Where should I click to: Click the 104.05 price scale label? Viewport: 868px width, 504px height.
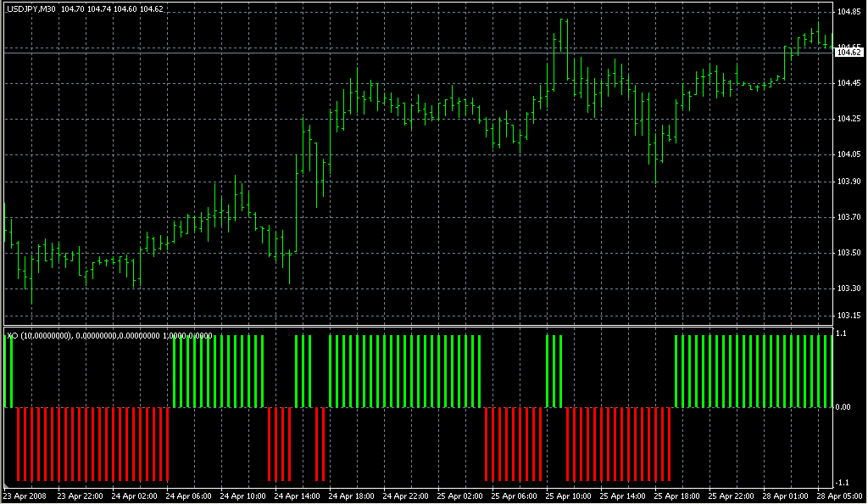coord(849,154)
